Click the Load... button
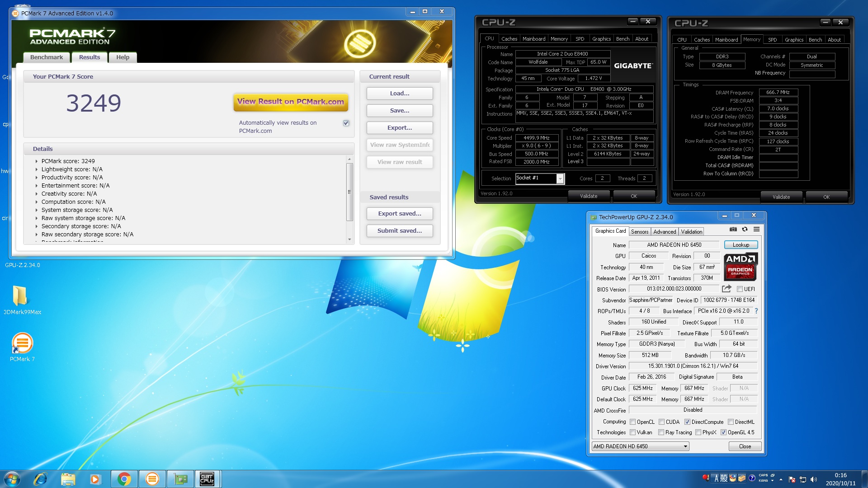 (400, 94)
